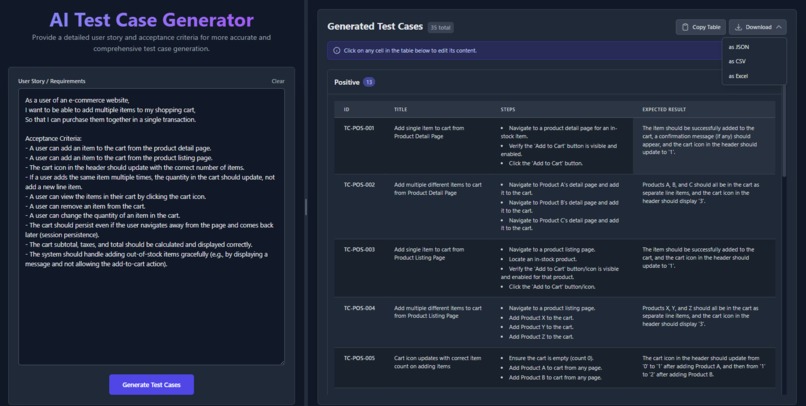Viewport: 806px width, 406px height.
Task: Edit the steps cell of TC-POS-005
Action: (x=562, y=367)
